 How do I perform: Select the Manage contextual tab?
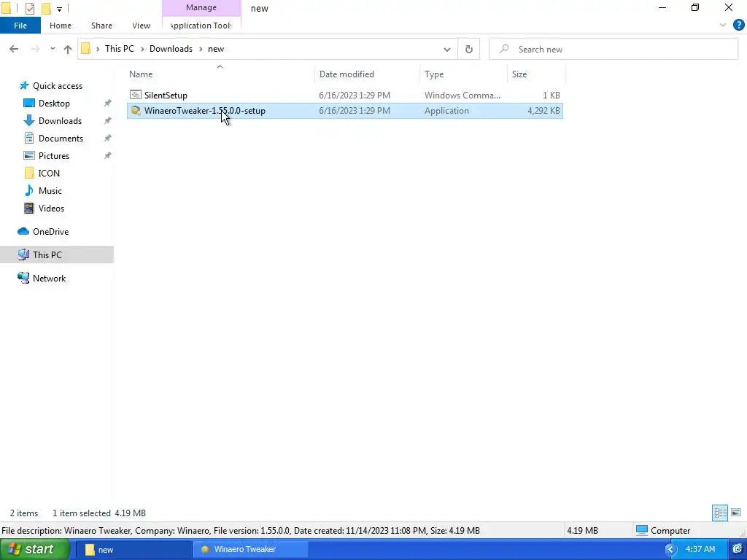click(201, 7)
